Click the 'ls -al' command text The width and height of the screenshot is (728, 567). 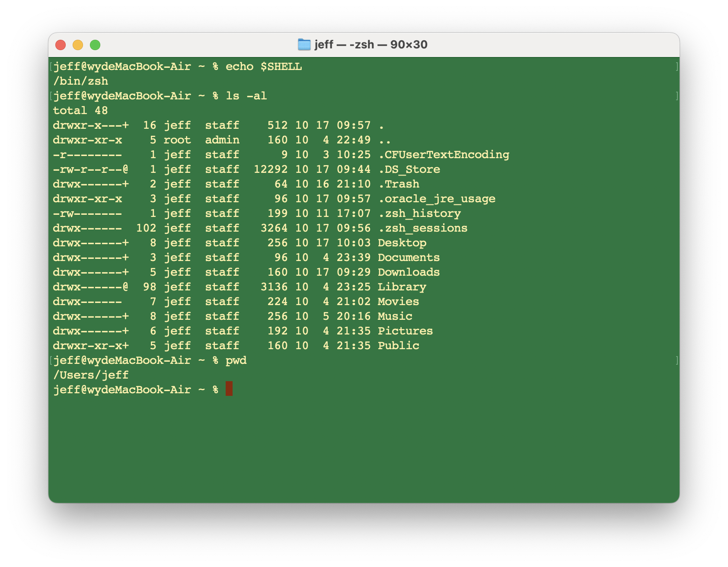point(246,96)
